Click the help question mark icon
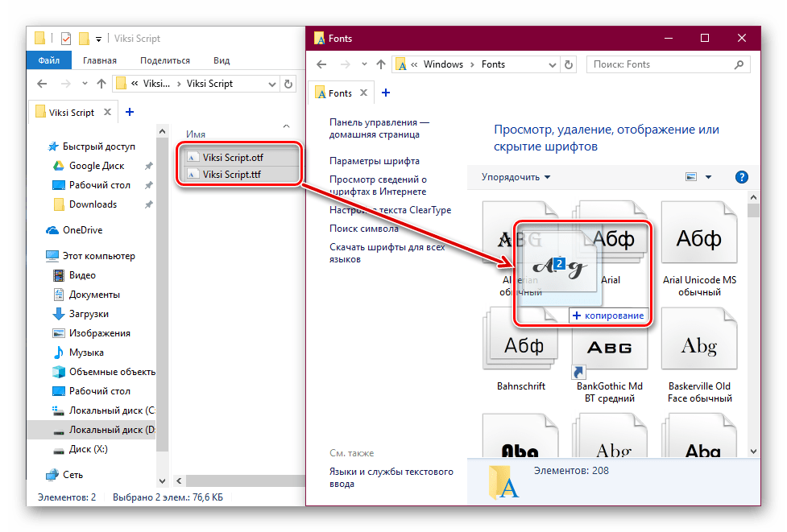 (742, 177)
